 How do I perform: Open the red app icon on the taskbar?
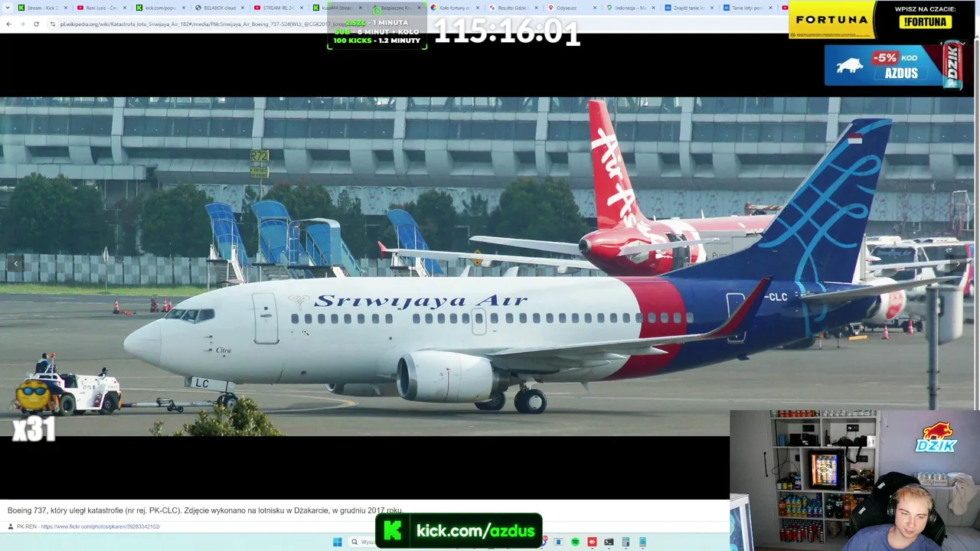(x=592, y=542)
